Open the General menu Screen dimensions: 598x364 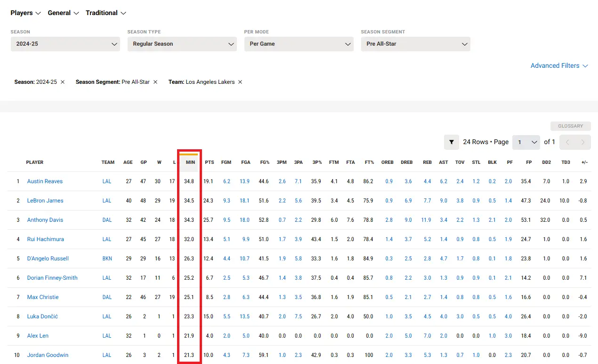[63, 13]
